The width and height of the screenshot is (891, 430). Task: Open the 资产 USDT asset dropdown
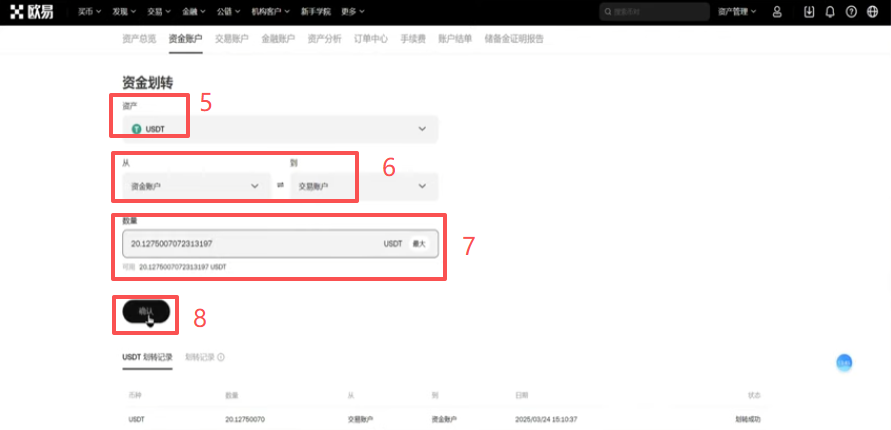pyautogui.click(x=280, y=129)
